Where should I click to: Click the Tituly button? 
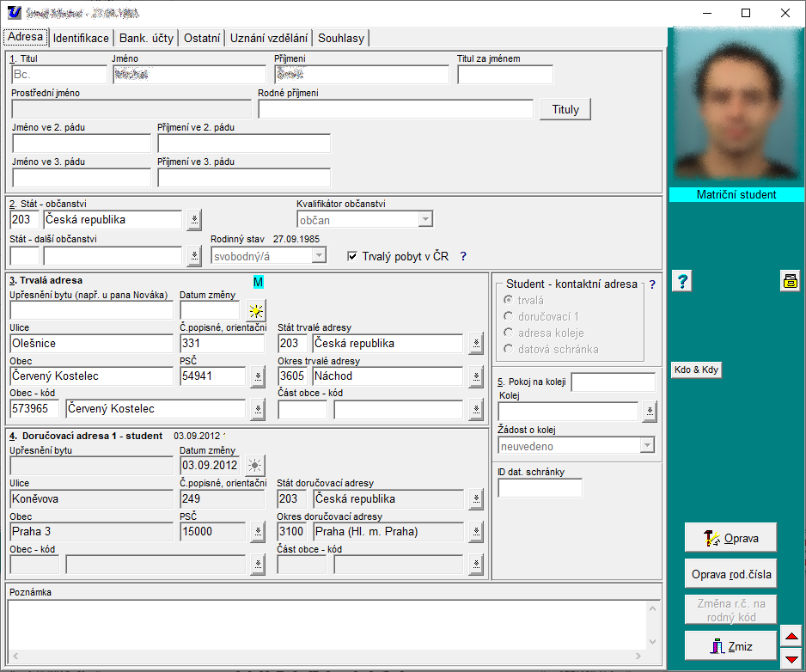565,110
